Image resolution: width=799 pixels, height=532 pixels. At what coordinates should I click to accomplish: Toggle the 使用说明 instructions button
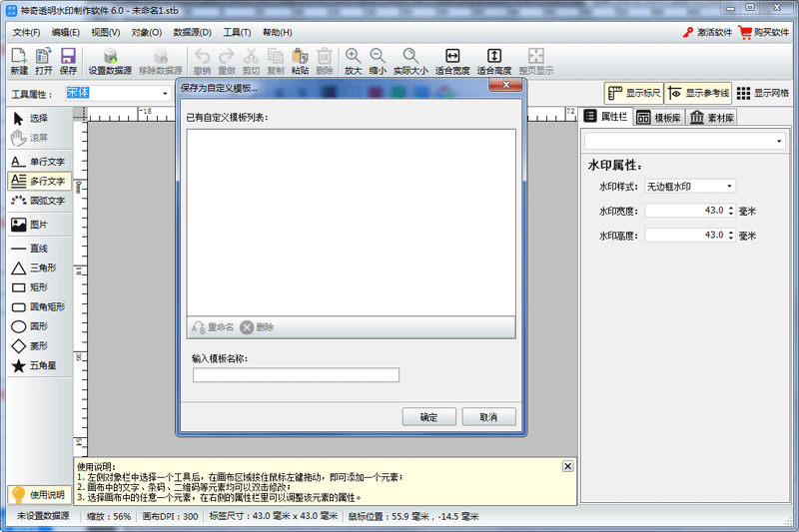pyautogui.click(x=39, y=494)
